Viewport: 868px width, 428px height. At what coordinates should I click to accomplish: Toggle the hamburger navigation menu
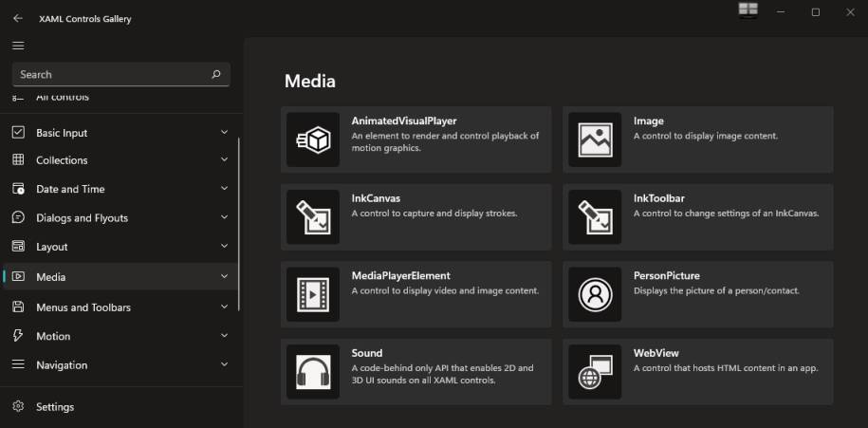pyautogui.click(x=18, y=46)
